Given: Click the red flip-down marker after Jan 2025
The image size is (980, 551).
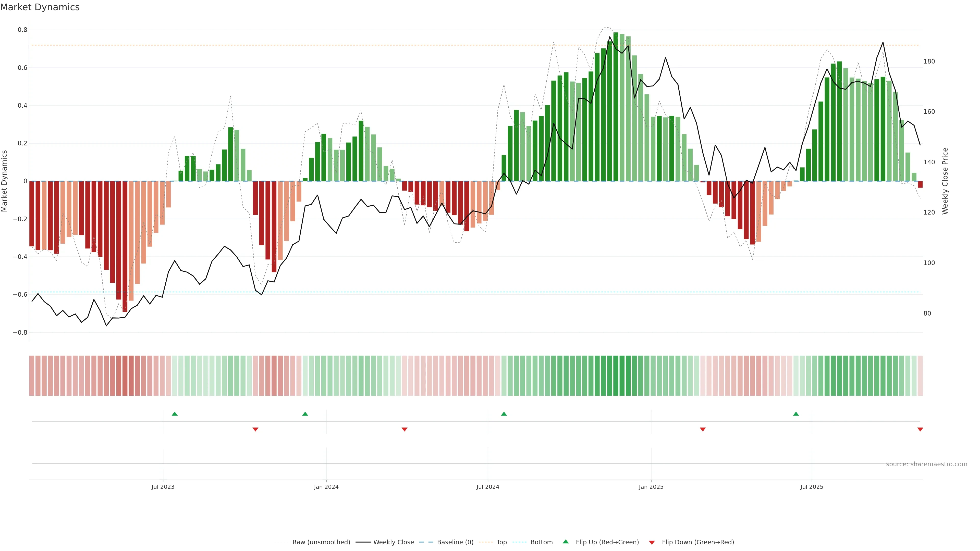Looking at the screenshot, I should [703, 429].
